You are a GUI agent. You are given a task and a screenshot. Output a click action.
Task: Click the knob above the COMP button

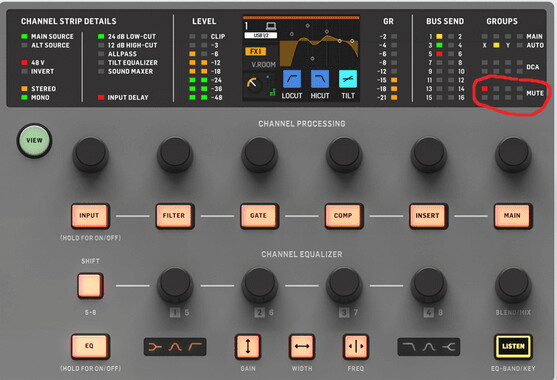click(344, 154)
